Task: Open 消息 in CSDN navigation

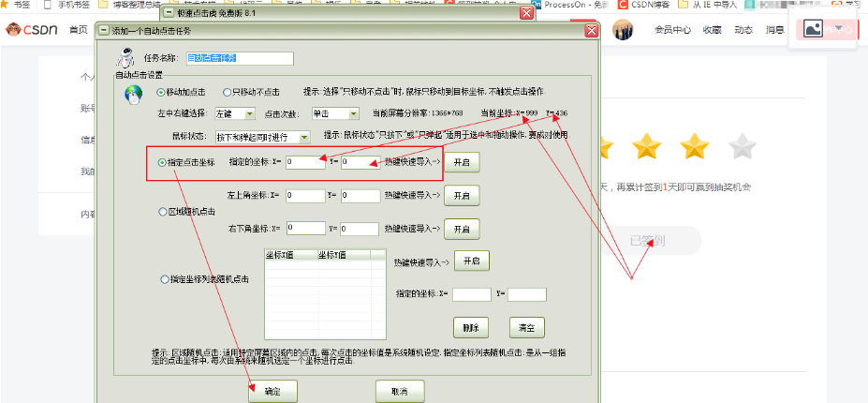Action: (x=775, y=30)
